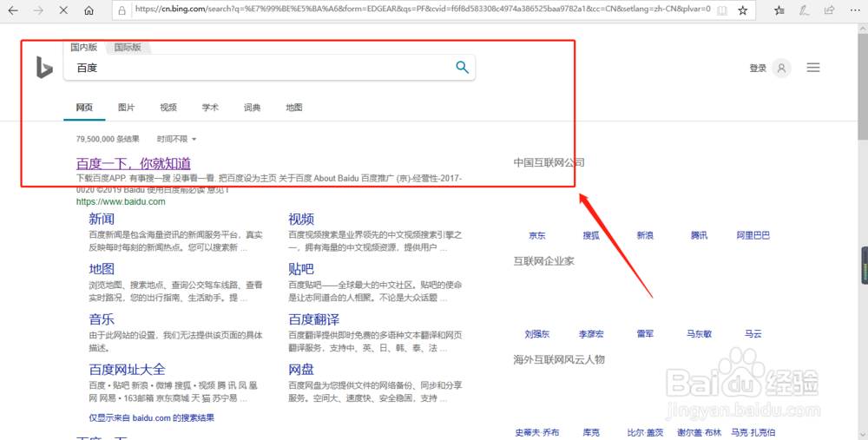Image resolution: width=868 pixels, height=440 pixels.
Task: Click the add notes pen icon
Action: [804, 10]
